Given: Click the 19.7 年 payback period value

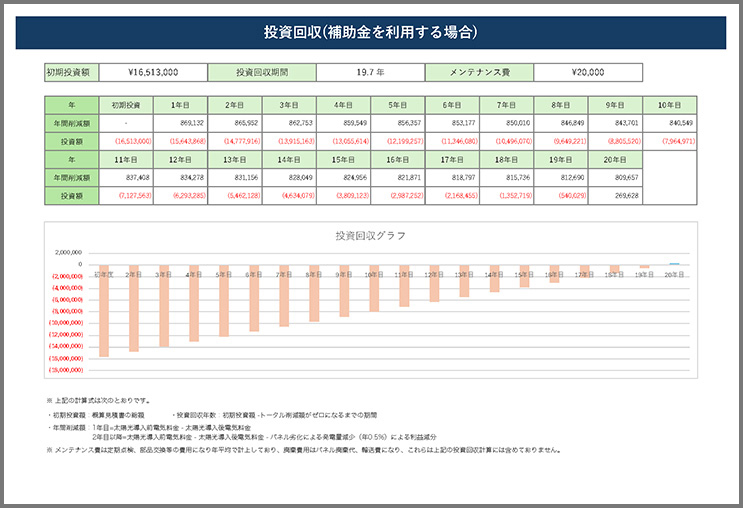Looking at the screenshot, I should (370, 73).
